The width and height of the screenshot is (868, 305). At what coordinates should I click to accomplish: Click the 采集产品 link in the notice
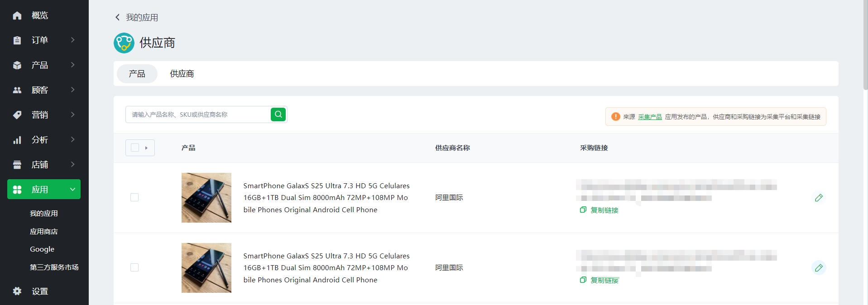tap(650, 117)
